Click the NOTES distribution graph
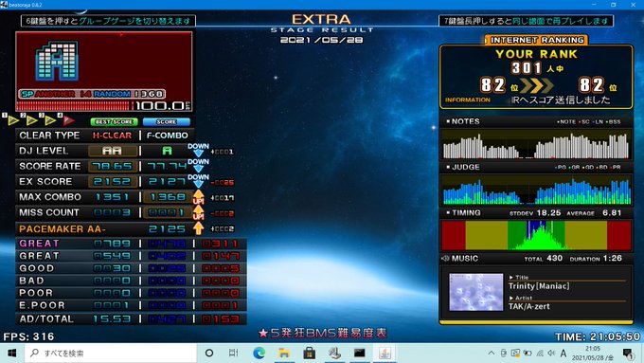 [536, 145]
